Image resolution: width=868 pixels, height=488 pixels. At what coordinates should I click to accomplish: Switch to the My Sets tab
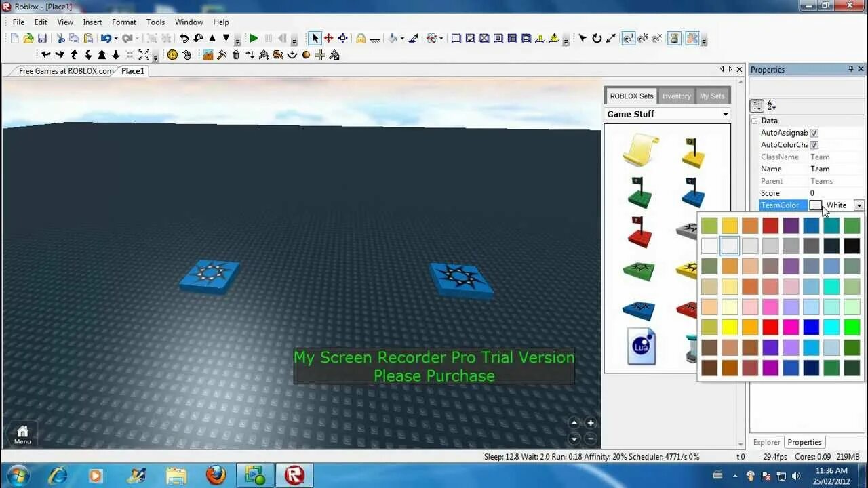click(712, 96)
